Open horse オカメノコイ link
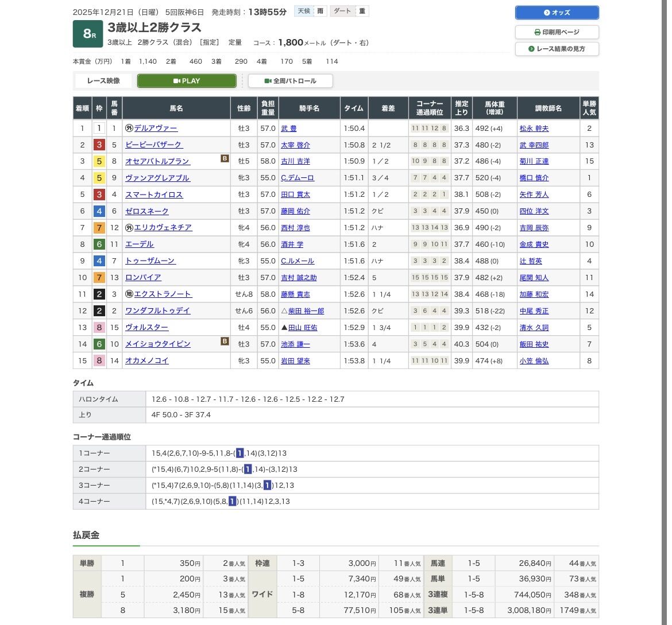The height and width of the screenshot is (625, 672). [x=146, y=360]
